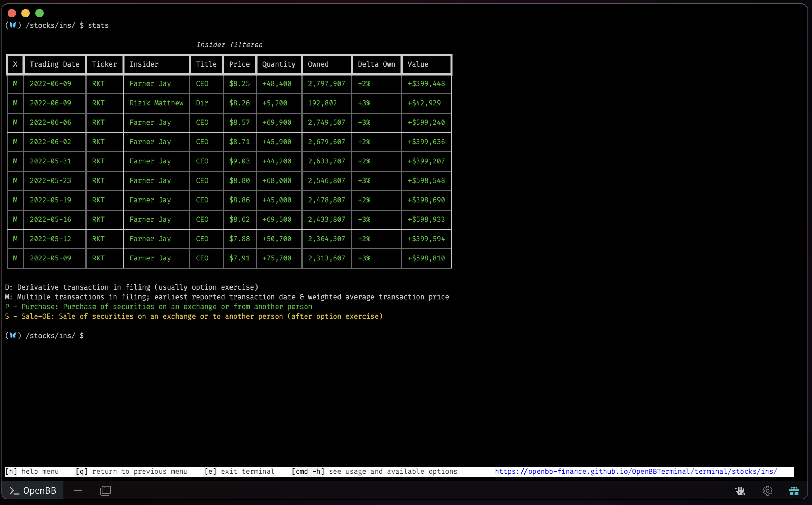This screenshot has width=812, height=505.
Task: Click insider name Rizik Matthew
Action: click(x=156, y=103)
